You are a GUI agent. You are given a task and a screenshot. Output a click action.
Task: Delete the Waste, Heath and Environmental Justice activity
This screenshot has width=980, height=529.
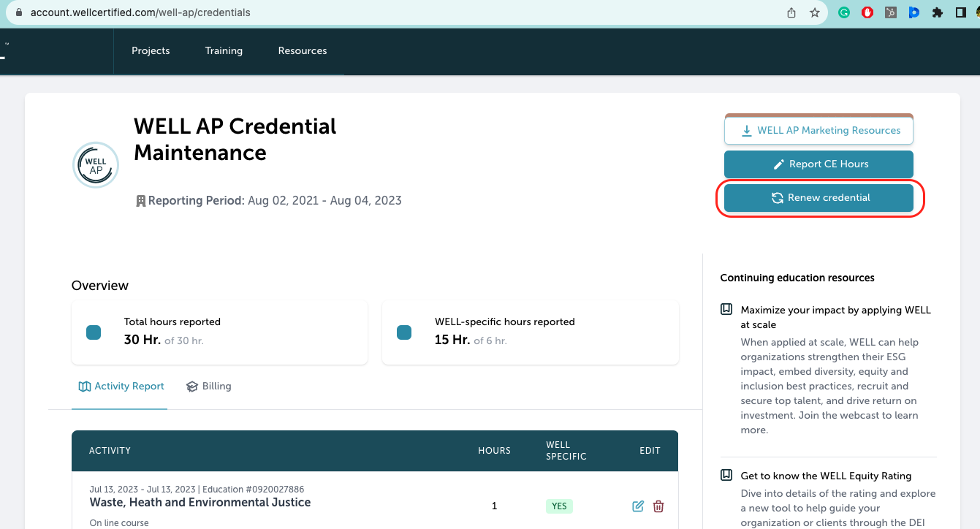[658, 506]
